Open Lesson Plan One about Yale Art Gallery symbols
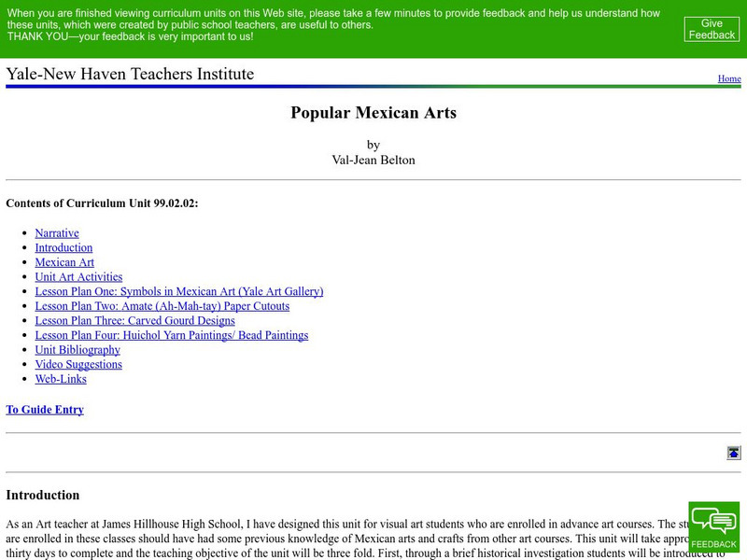 (177, 291)
